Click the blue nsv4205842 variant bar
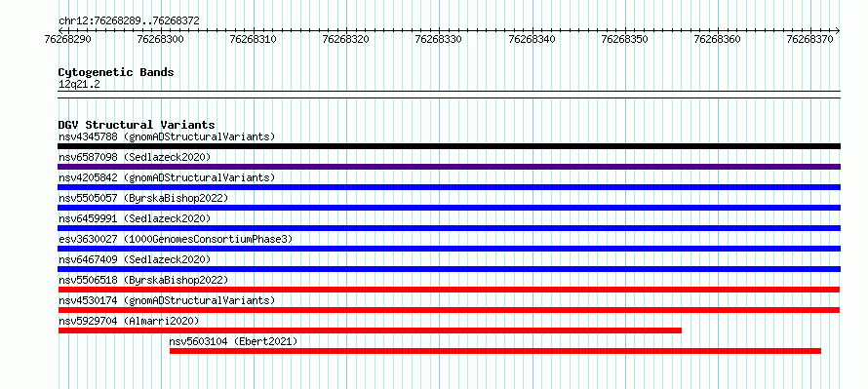The image size is (868, 389). coord(449,187)
